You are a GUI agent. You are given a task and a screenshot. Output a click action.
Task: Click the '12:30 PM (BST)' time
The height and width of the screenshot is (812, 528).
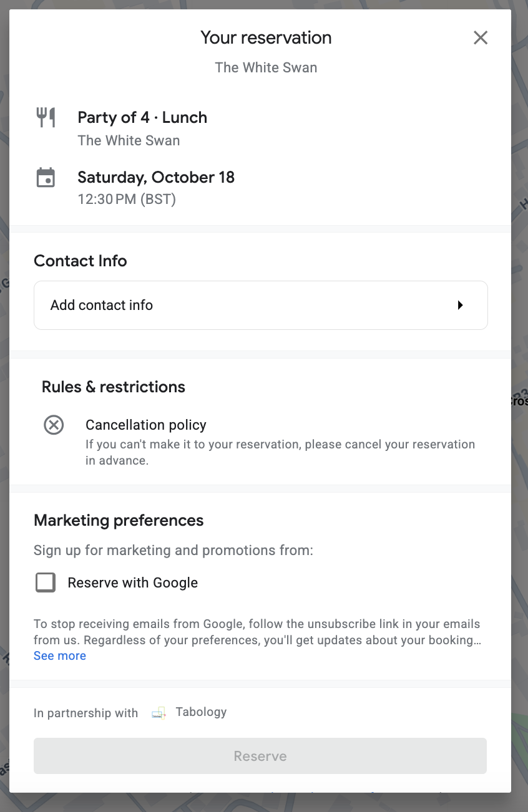[x=127, y=200]
